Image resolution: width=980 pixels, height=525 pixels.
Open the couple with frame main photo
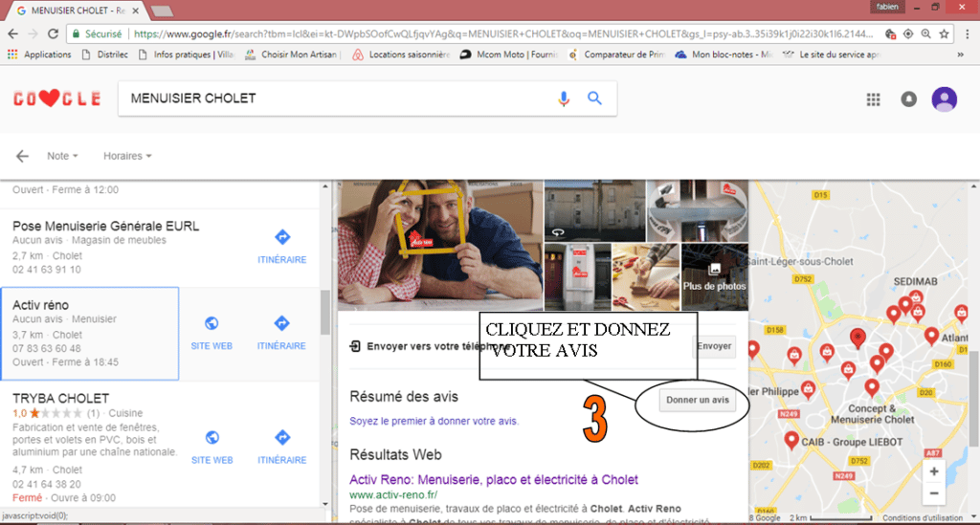click(x=440, y=246)
